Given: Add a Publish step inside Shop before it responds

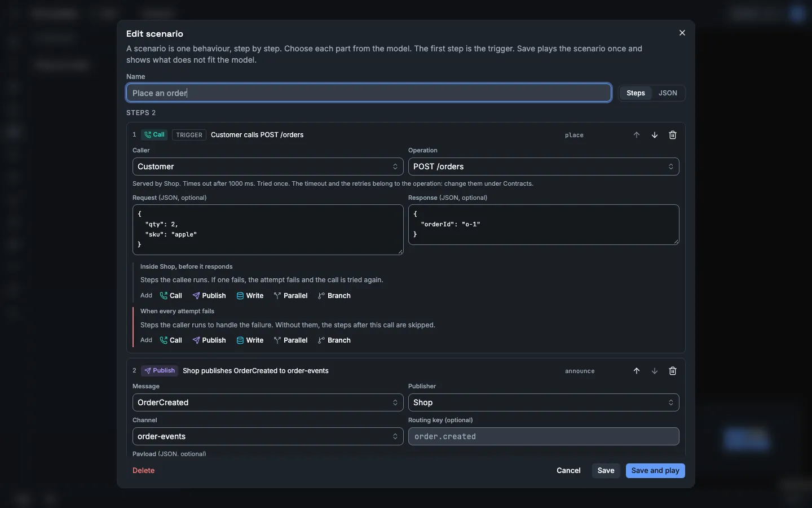Looking at the screenshot, I should (x=209, y=296).
